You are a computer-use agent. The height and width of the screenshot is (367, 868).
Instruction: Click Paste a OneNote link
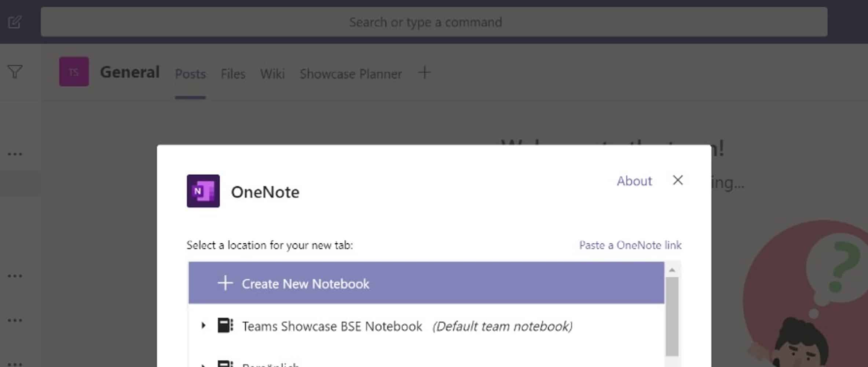[630, 245]
